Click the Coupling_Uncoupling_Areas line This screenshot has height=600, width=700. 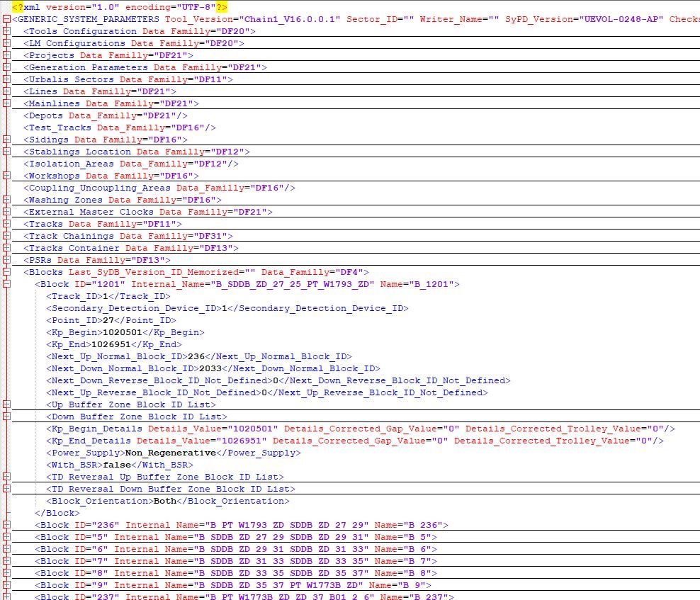(159, 188)
